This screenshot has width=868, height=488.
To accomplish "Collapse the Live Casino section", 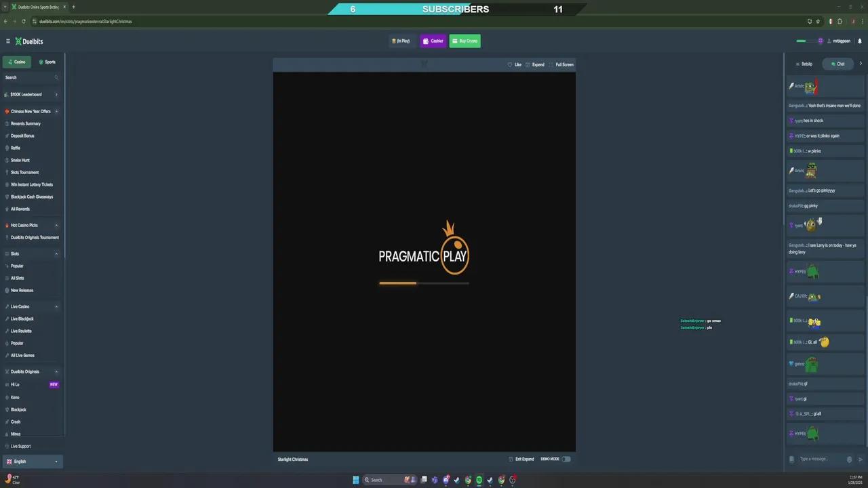I will pyautogui.click(x=56, y=307).
